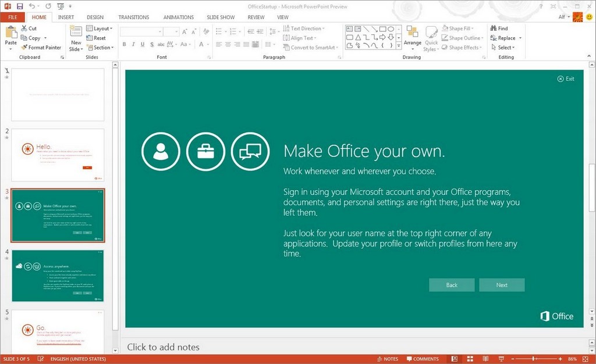Click the smiley feedback icon
The height and width of the screenshot is (364, 596).
pyautogui.click(x=589, y=17)
